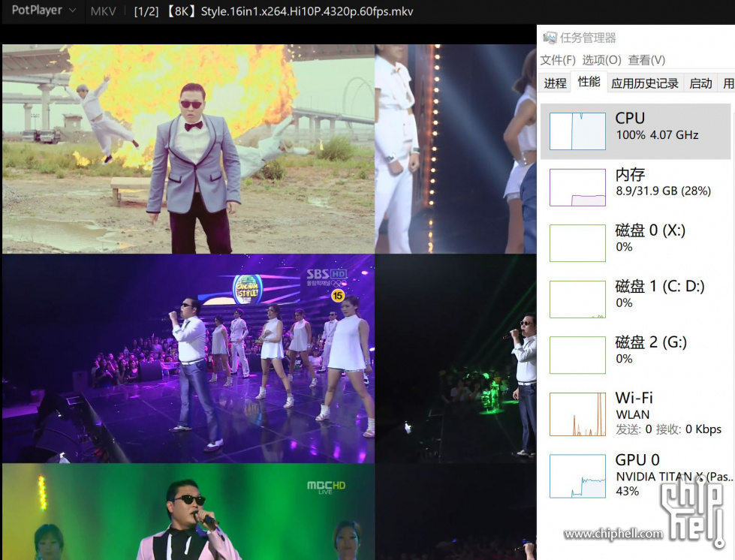Switch to the 应用历史记录 tab
This screenshot has width=735, height=560.
[644, 83]
